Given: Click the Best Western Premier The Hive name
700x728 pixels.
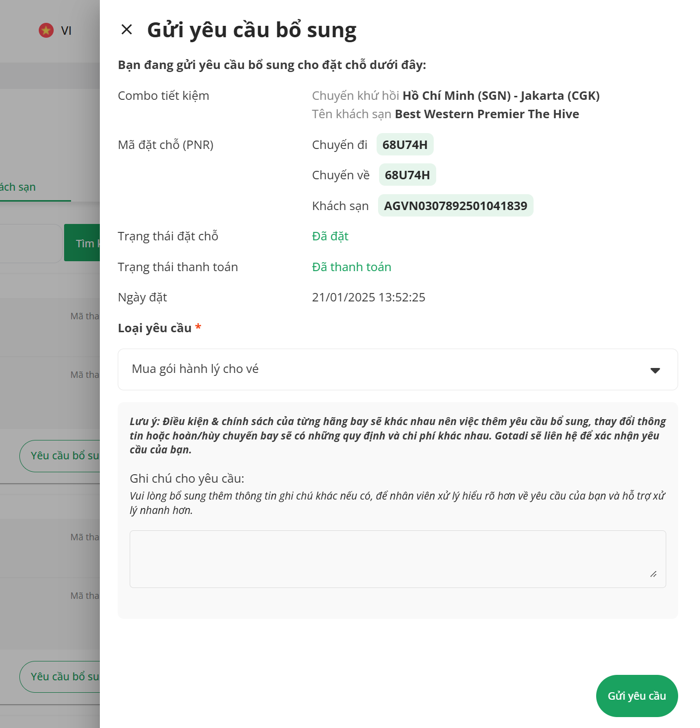Looking at the screenshot, I should (x=487, y=114).
